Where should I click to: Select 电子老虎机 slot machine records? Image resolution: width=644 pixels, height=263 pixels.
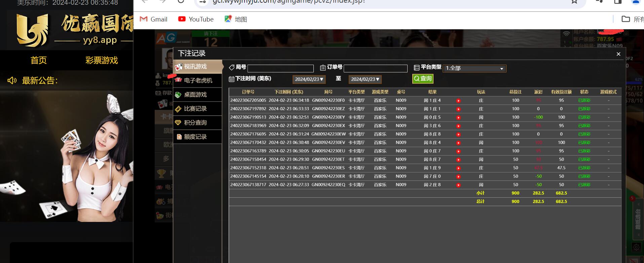pos(198,80)
